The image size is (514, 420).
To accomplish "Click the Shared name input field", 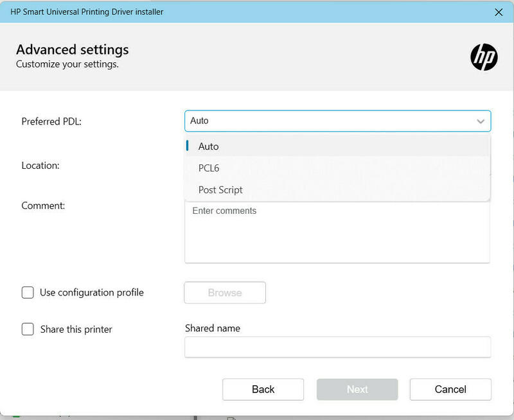I will [x=337, y=347].
